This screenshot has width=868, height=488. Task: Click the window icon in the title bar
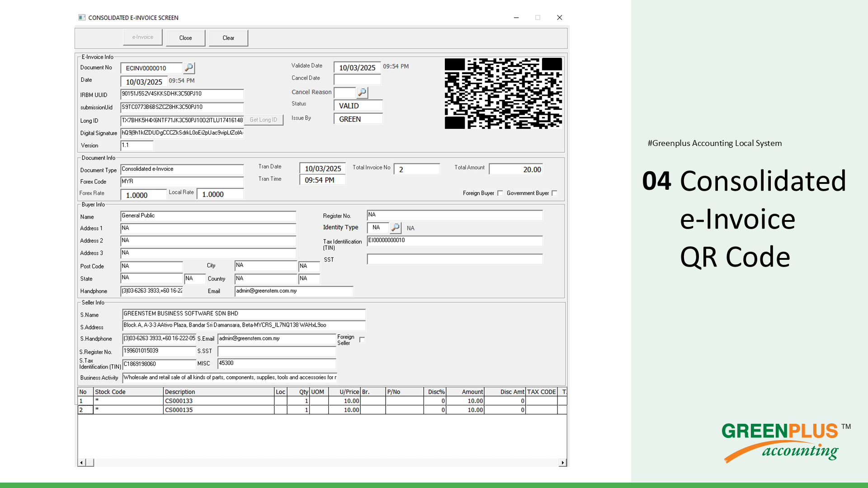pos(82,18)
